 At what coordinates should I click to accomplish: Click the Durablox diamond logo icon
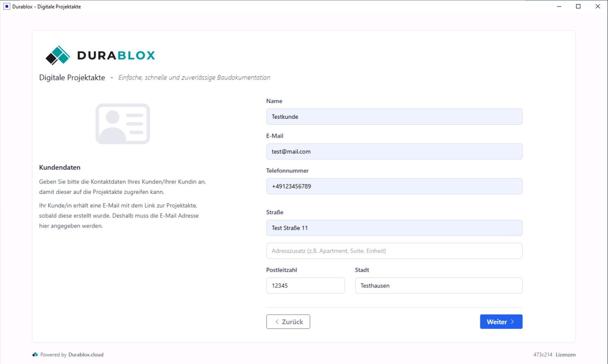point(58,55)
